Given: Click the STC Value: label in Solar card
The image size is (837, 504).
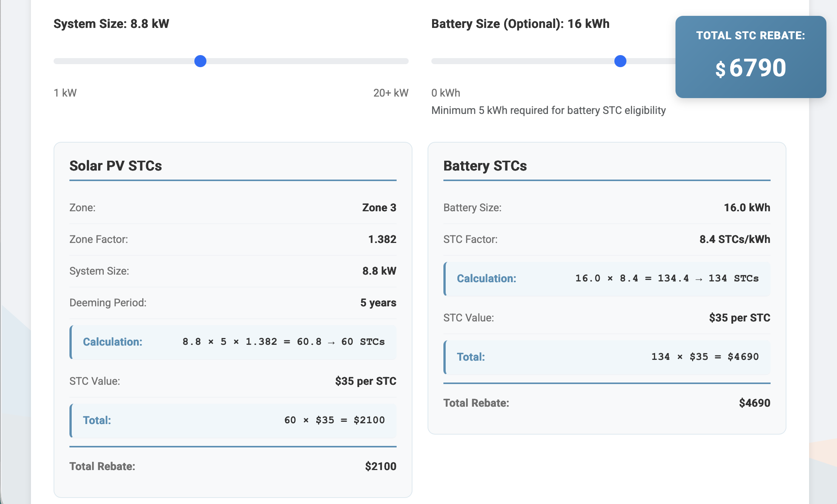Looking at the screenshot, I should (95, 381).
